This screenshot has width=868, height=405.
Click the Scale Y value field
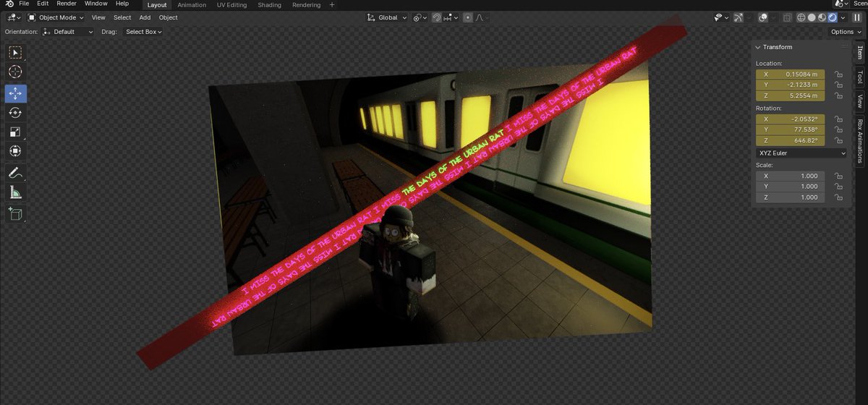coord(790,187)
